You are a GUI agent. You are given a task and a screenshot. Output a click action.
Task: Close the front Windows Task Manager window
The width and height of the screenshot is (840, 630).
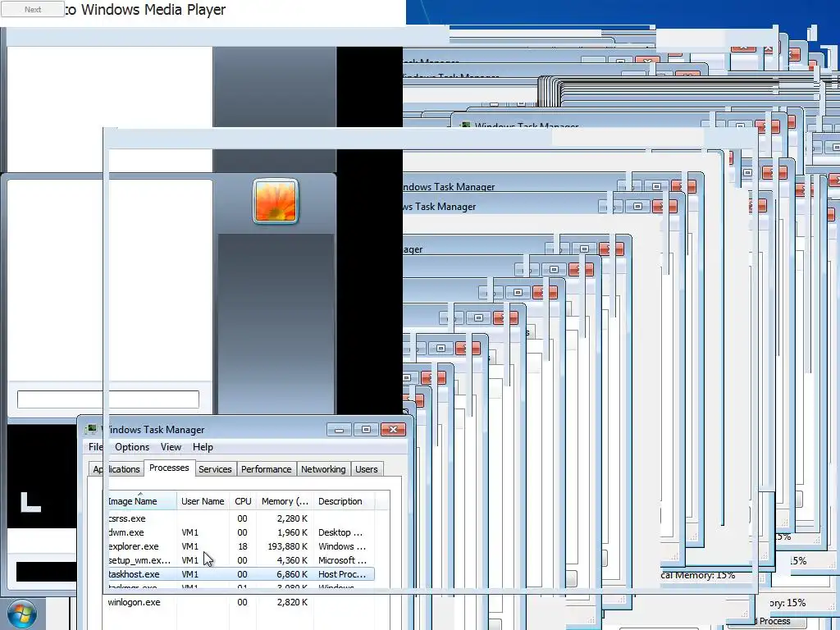tap(393, 429)
